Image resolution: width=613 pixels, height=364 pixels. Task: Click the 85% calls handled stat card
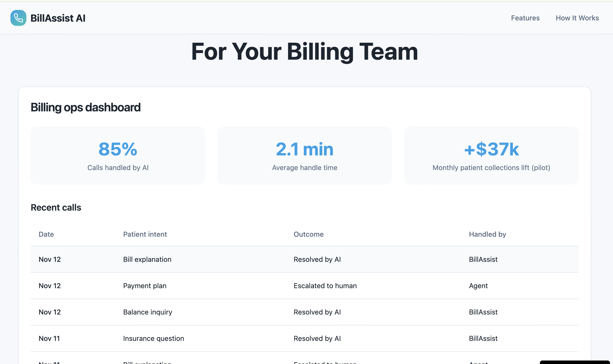(118, 156)
